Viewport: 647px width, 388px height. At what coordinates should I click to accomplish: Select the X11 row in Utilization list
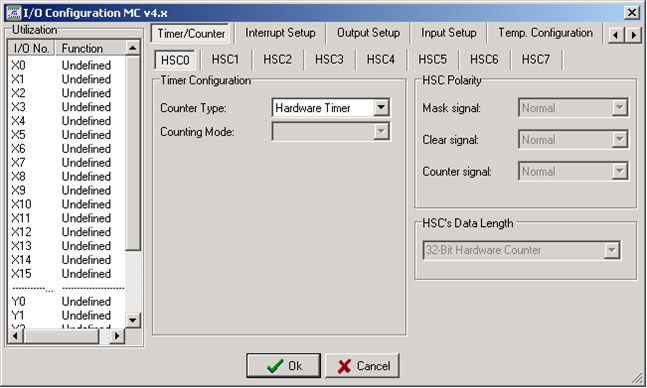click(66, 218)
